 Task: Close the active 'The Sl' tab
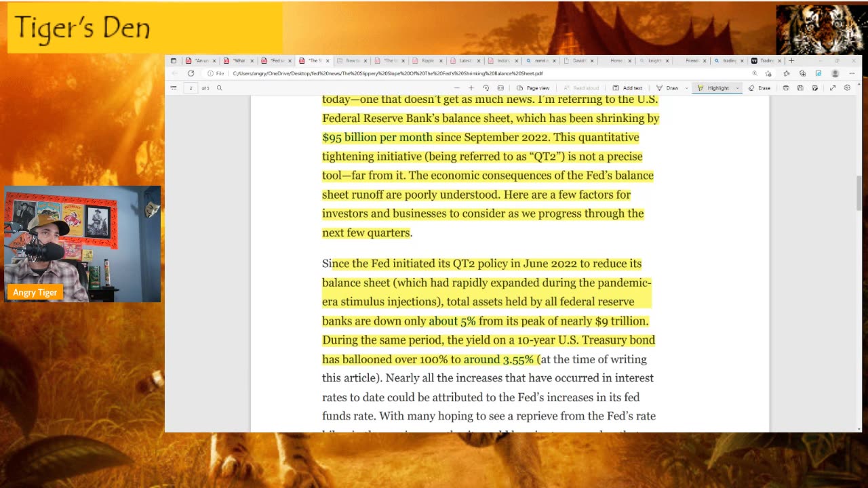click(x=328, y=60)
